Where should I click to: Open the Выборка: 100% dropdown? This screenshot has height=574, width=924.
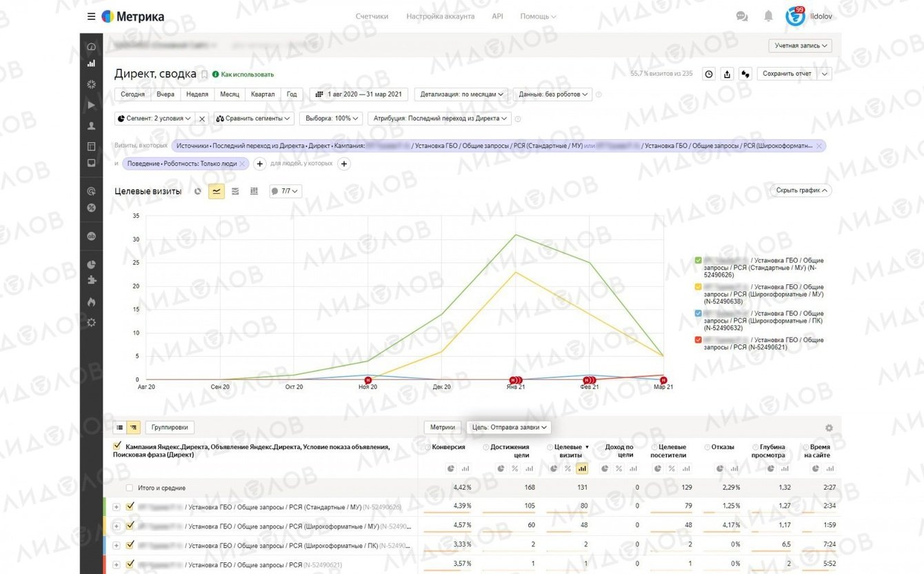tap(331, 119)
